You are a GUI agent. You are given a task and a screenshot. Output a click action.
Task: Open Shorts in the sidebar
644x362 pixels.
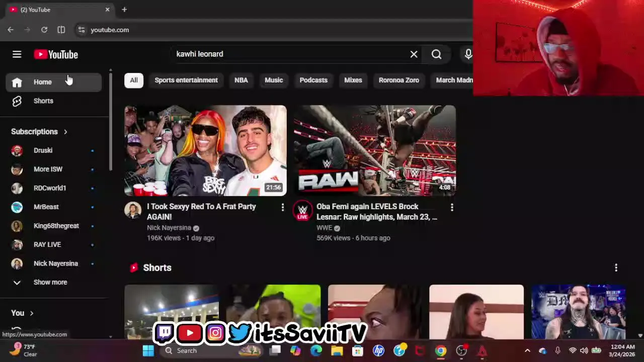pyautogui.click(x=54, y=101)
